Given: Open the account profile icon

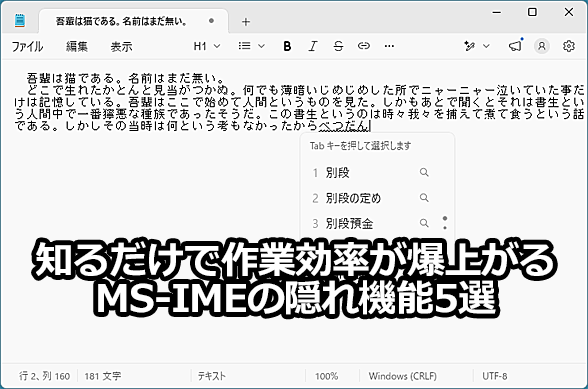Looking at the screenshot, I should point(542,46).
